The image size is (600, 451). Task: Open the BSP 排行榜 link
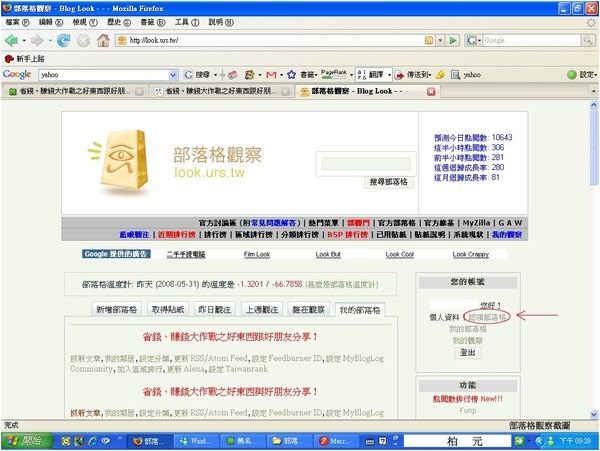[x=347, y=234]
